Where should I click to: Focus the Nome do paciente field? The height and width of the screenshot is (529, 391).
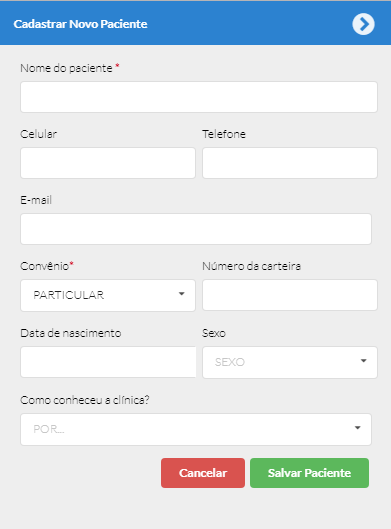click(199, 97)
